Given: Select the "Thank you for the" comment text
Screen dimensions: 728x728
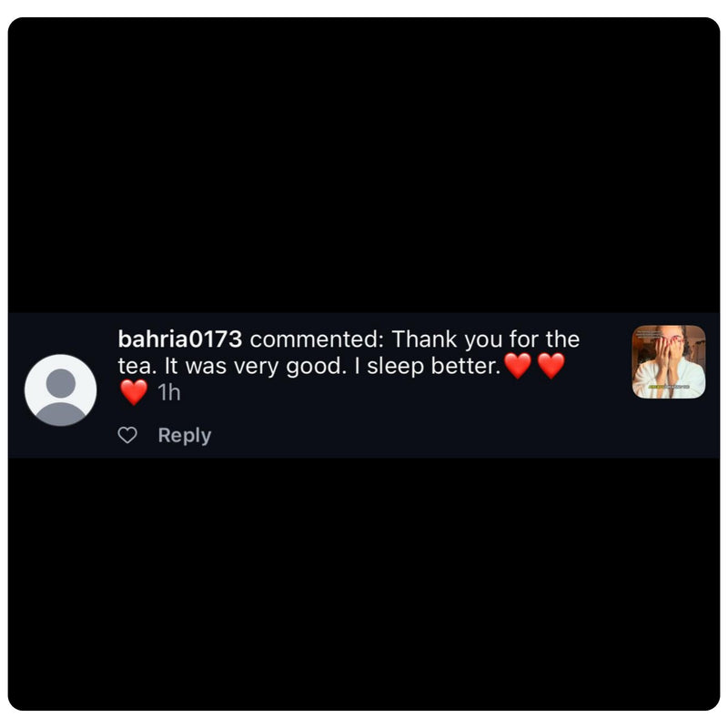Looking at the screenshot, I should tap(486, 339).
